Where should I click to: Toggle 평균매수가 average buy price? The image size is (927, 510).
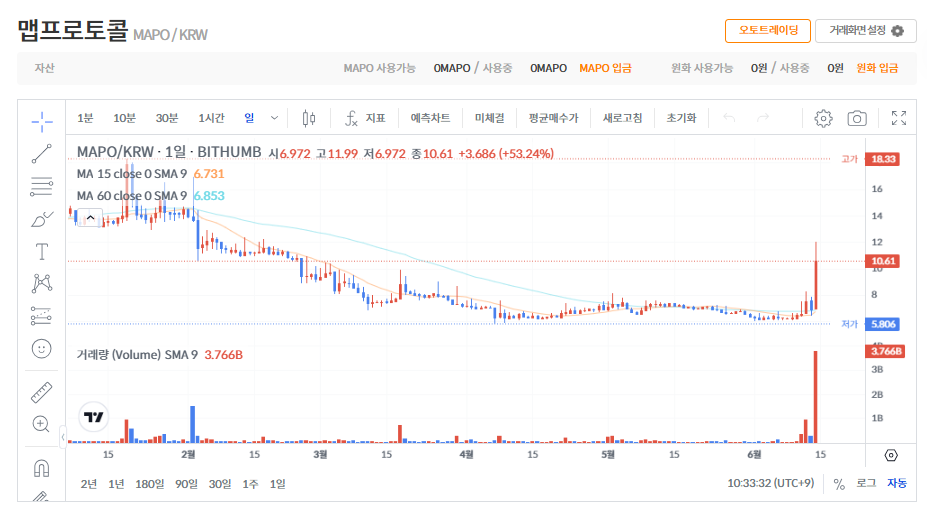[x=553, y=118]
